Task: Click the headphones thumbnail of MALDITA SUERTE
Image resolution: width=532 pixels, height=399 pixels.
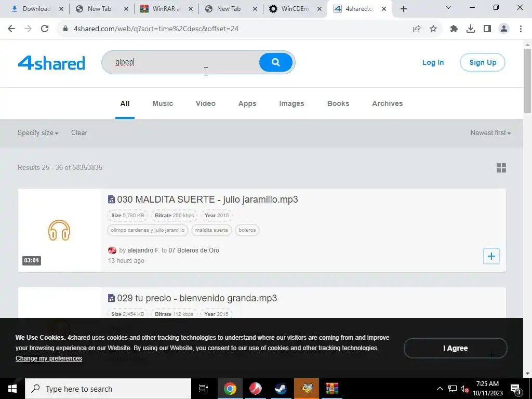Action: [x=59, y=230]
